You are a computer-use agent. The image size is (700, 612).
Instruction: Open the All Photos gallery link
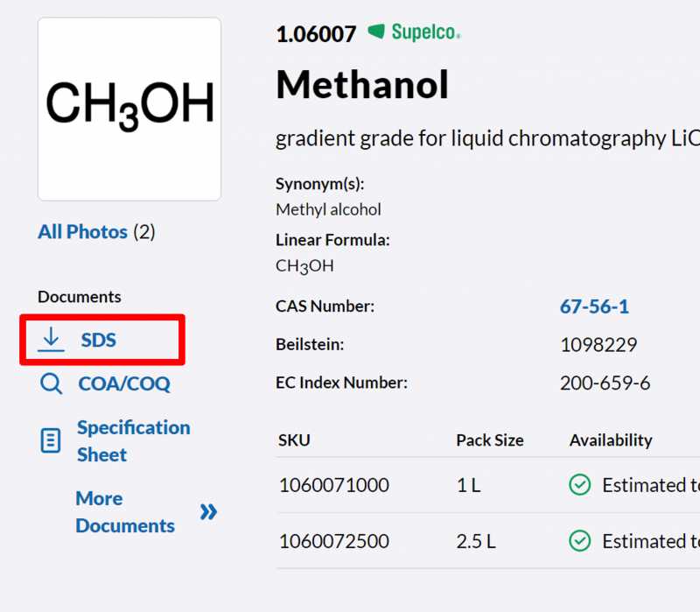tap(83, 232)
